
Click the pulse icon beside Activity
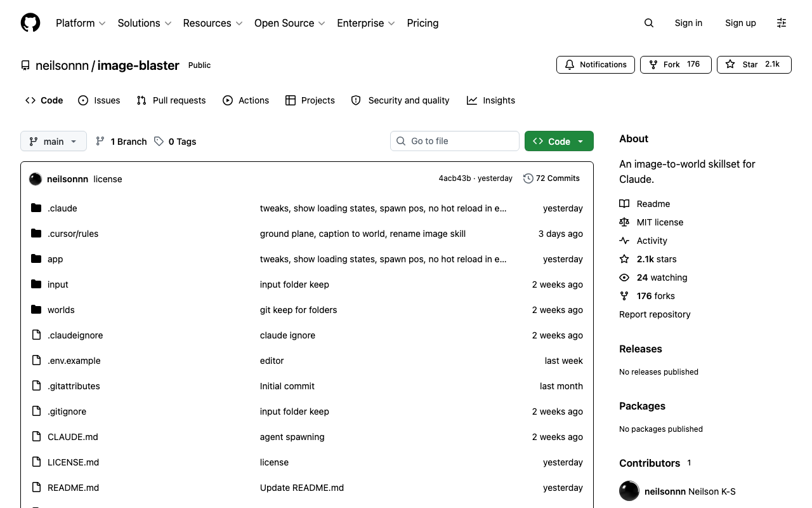click(624, 241)
